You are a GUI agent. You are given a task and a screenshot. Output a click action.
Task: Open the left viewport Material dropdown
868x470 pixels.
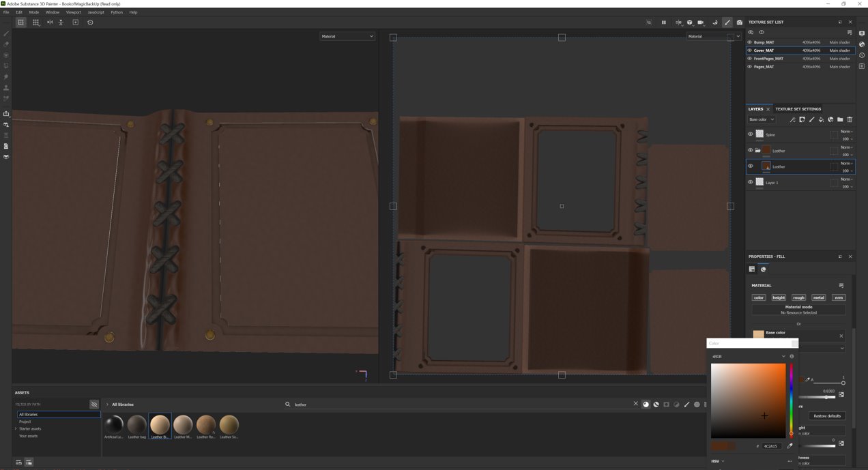(x=347, y=36)
